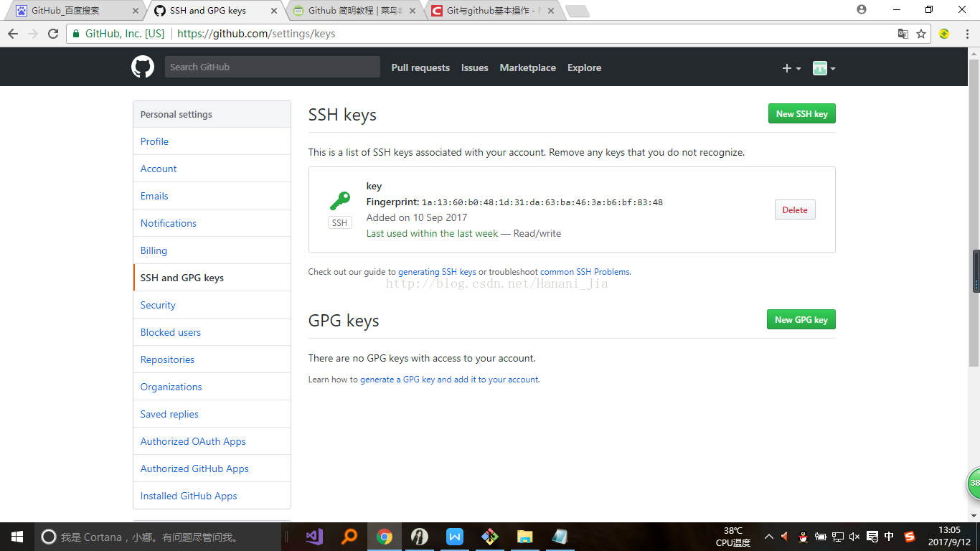
Task: Open Pull requests in header
Action: [x=420, y=67]
